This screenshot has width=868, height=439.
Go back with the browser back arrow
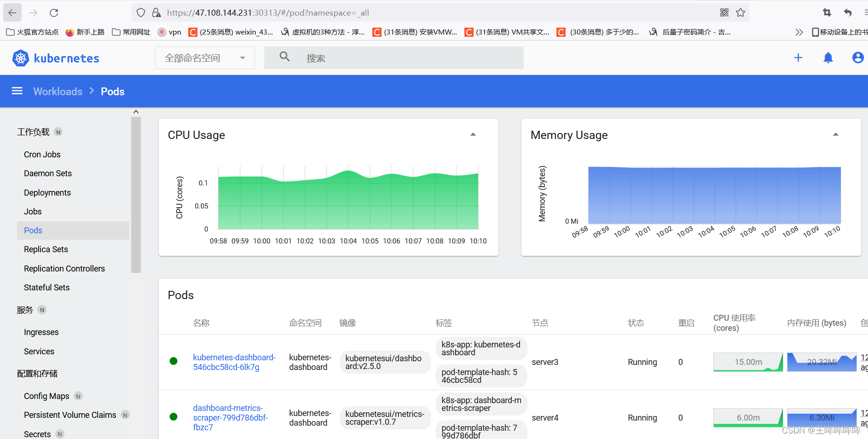(12, 12)
